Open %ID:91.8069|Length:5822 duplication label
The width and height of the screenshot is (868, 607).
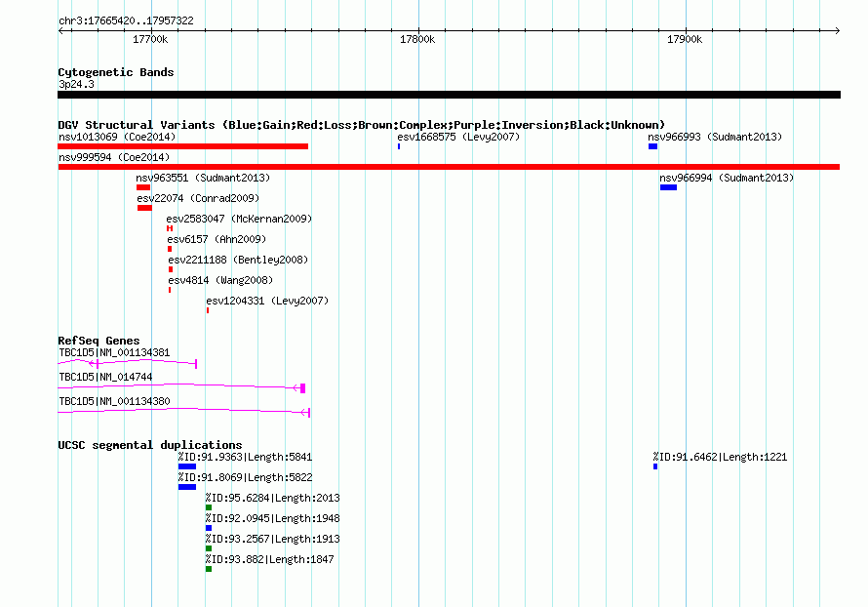tap(245, 478)
